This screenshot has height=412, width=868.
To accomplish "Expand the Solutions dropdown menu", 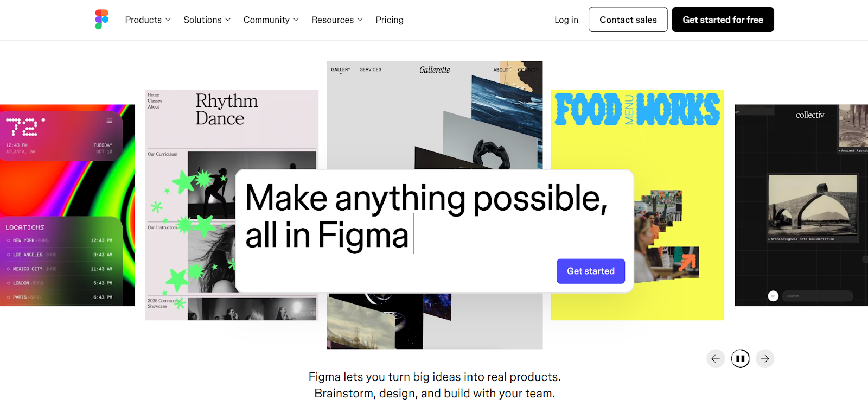I will 207,20.
